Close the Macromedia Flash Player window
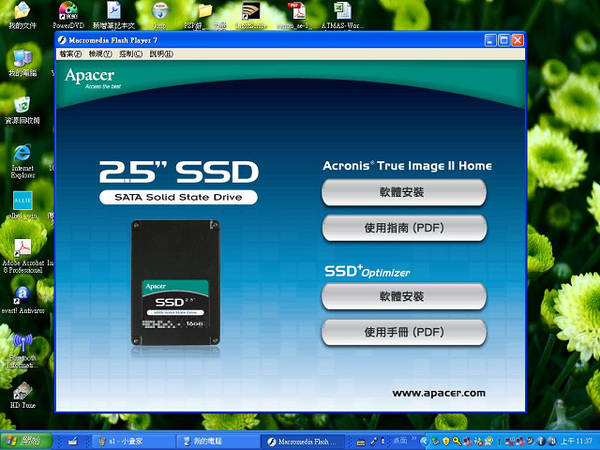 point(517,40)
